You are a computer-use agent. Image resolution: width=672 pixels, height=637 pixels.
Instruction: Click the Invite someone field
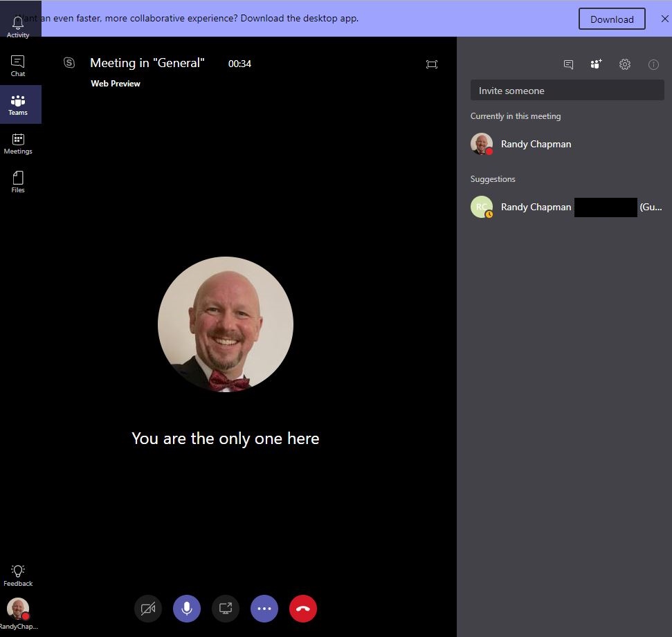[x=567, y=91]
